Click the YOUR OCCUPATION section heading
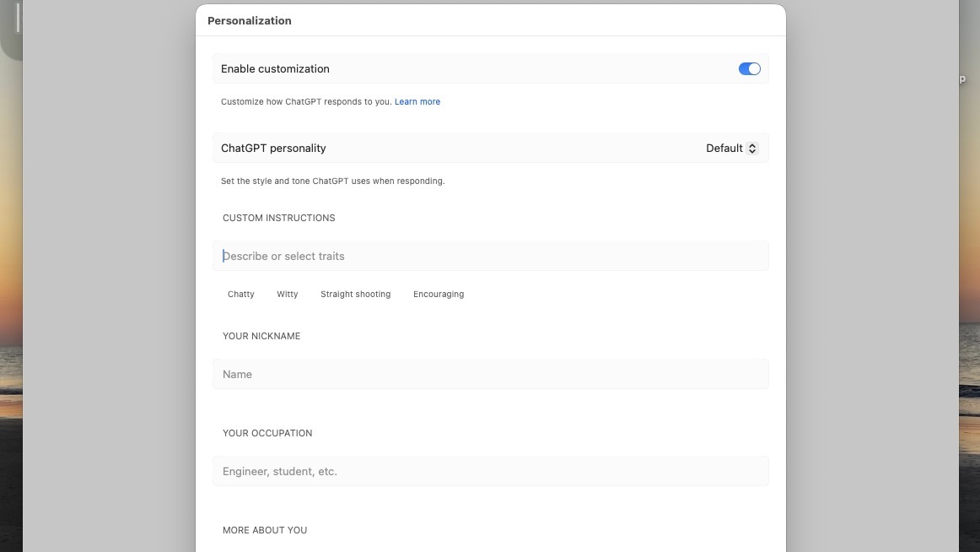 coord(267,433)
